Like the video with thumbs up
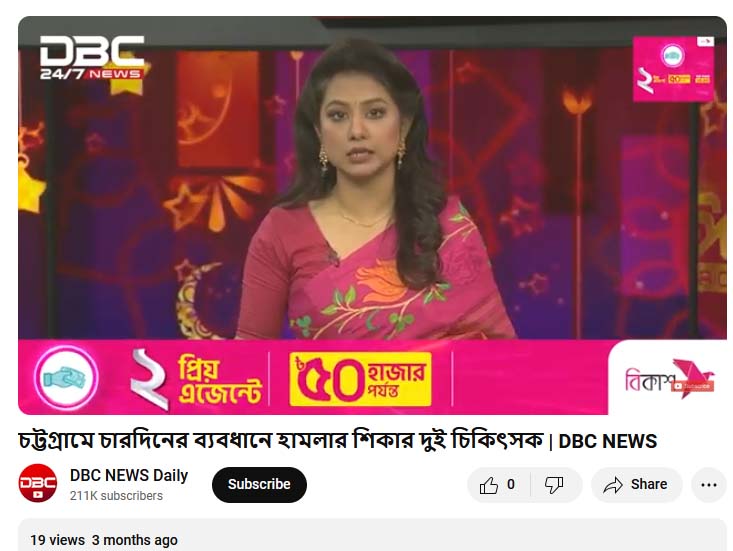The height and width of the screenshot is (551, 733). coord(498,485)
